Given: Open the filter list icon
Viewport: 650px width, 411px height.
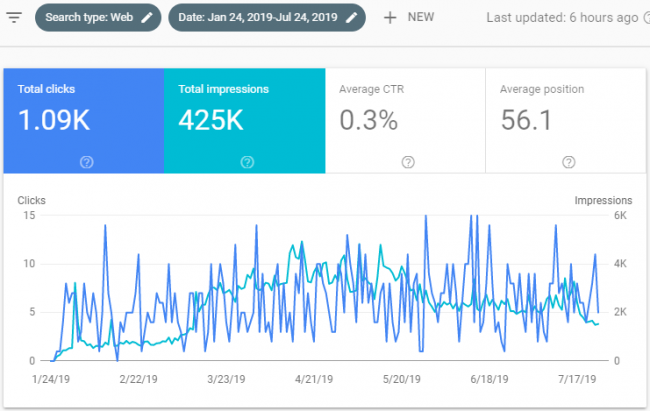Looking at the screenshot, I should (x=14, y=17).
